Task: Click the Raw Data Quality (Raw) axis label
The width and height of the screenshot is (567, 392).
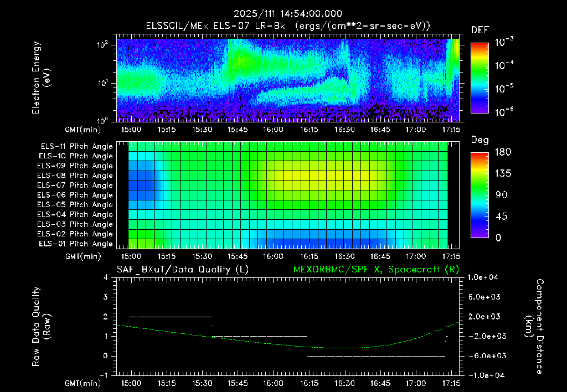Action: [42, 327]
